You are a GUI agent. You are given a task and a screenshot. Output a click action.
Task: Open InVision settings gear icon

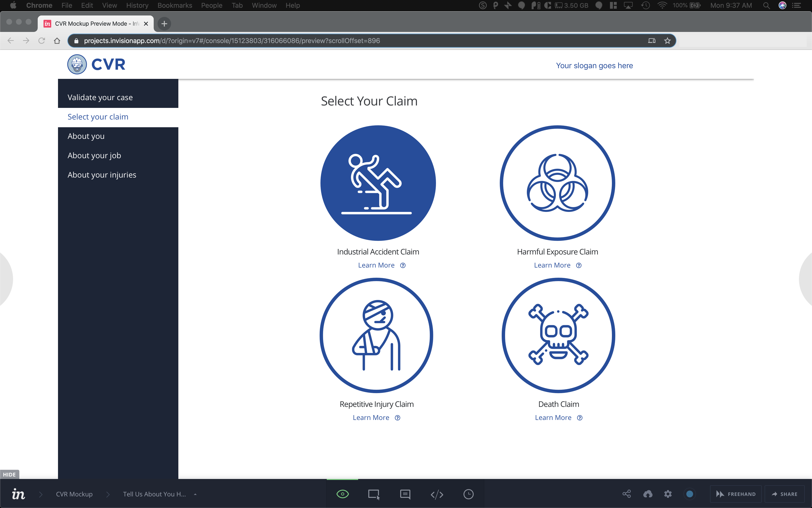668,494
